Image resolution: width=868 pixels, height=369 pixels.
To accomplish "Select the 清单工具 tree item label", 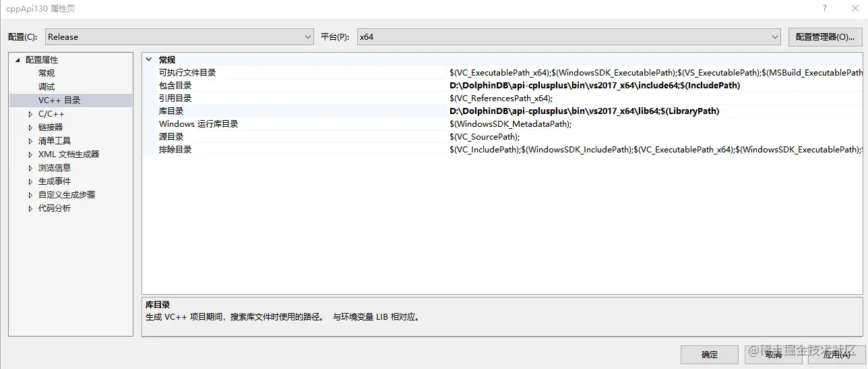I will pos(55,140).
